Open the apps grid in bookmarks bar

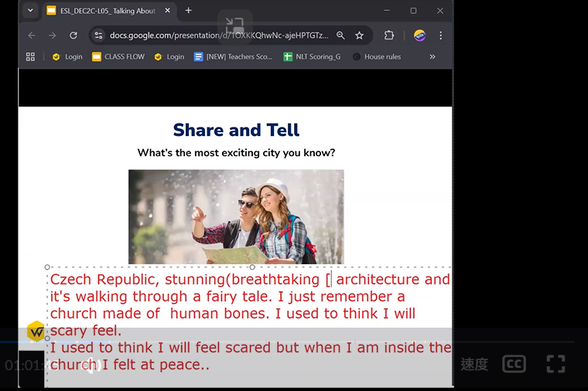click(x=31, y=56)
